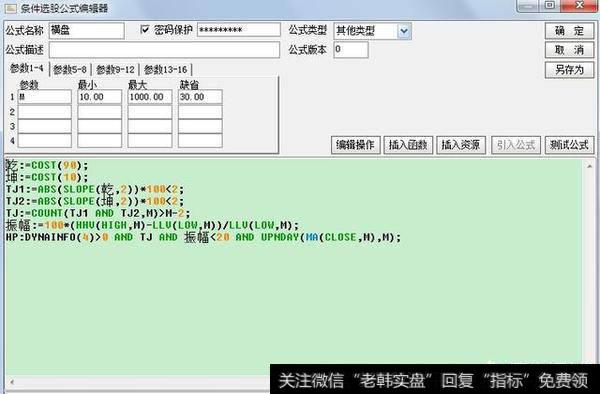This screenshot has width=600, height=394.
Task: Open the 参数13-16 tab
Action: tap(166, 70)
